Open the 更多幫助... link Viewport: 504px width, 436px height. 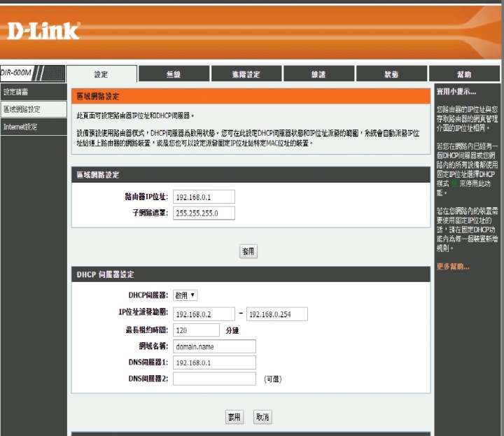tap(453, 267)
